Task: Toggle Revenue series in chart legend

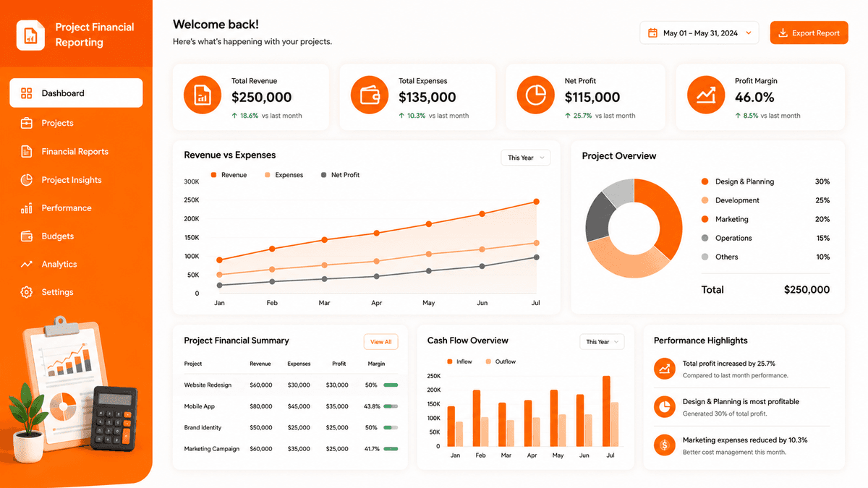Action: 229,175
